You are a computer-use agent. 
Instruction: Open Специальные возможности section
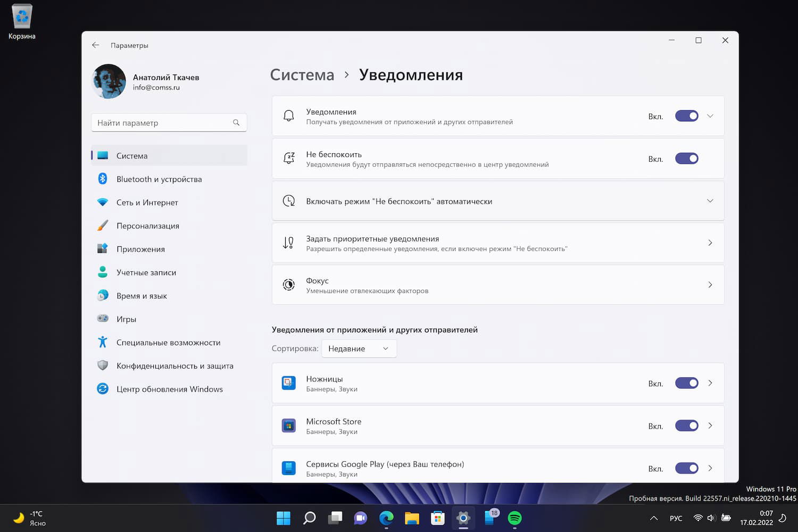coord(169,343)
